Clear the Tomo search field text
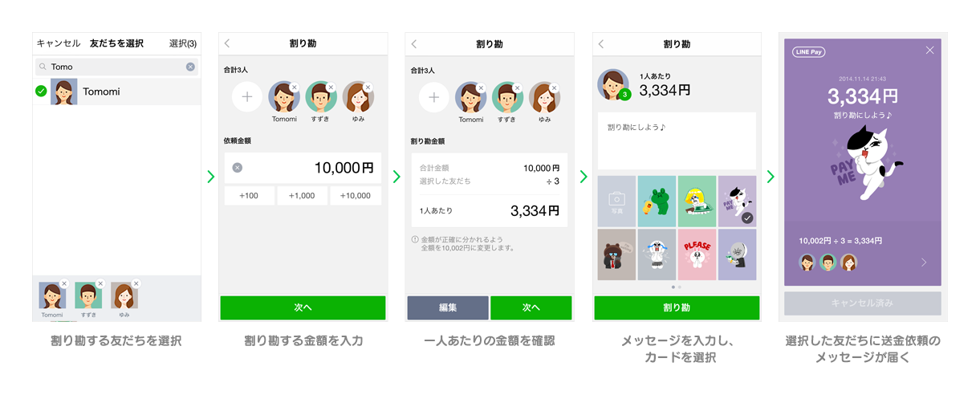Viewport: 980px width, 395px height. point(190,67)
